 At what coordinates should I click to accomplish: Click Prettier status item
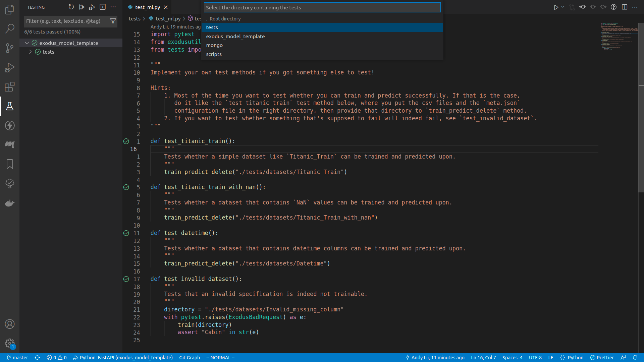[x=602, y=358]
